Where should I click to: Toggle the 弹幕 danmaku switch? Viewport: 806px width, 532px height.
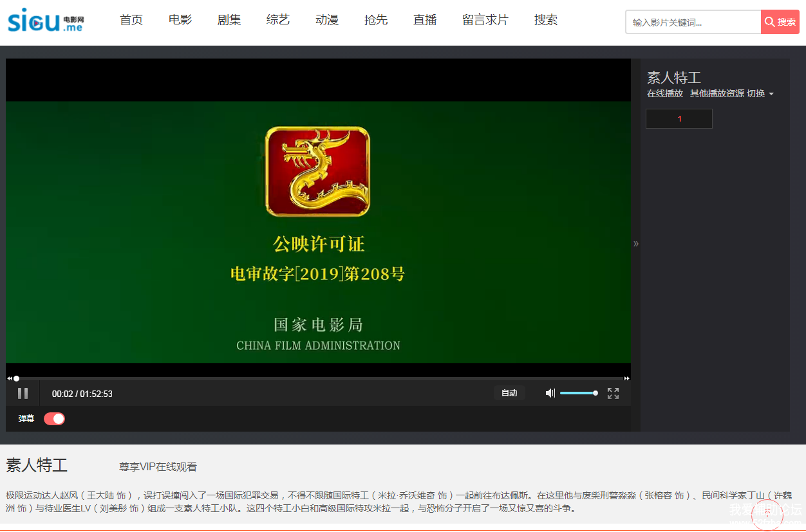click(54, 419)
